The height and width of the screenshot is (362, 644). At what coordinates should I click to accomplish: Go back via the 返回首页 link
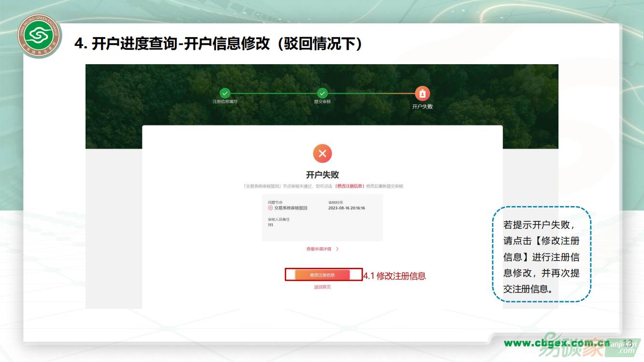coord(322,287)
